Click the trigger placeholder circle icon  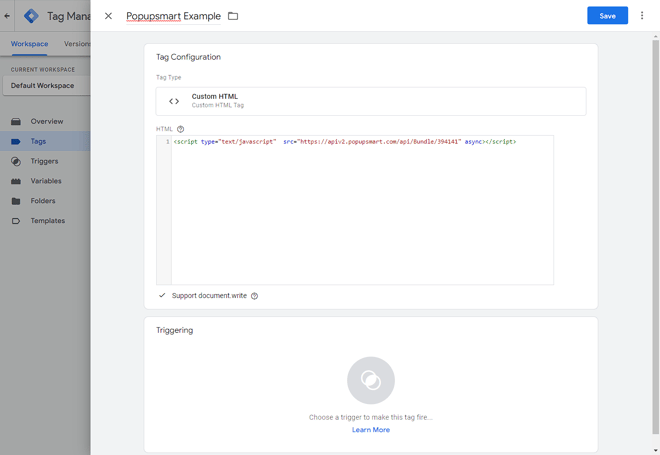click(x=371, y=380)
